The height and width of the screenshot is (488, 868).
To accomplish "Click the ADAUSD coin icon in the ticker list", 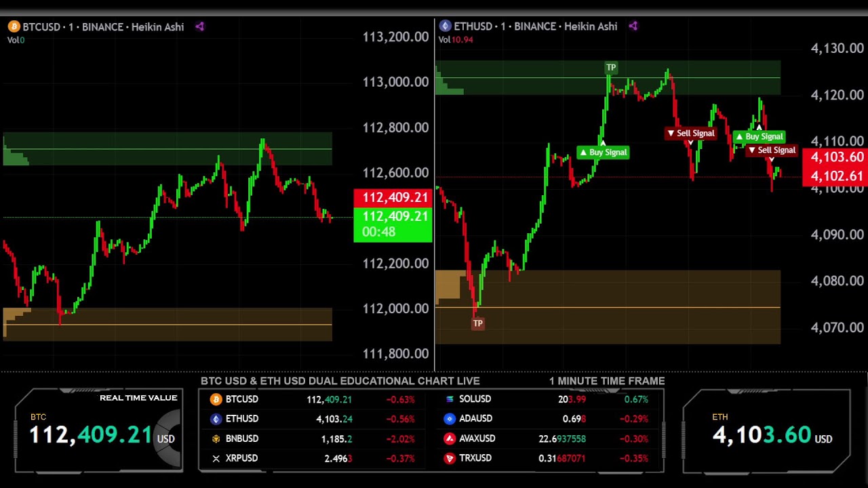I will [x=449, y=419].
